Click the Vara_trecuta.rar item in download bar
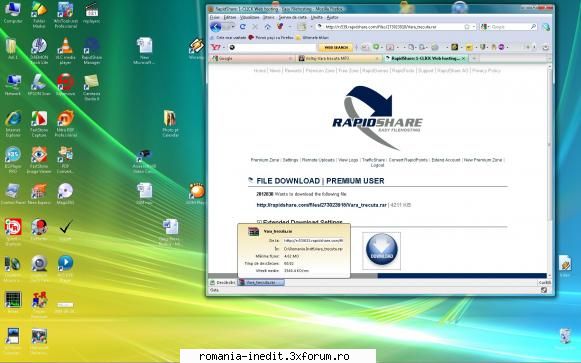Image resolution: width=581 pixels, height=363 pixels. (261, 282)
